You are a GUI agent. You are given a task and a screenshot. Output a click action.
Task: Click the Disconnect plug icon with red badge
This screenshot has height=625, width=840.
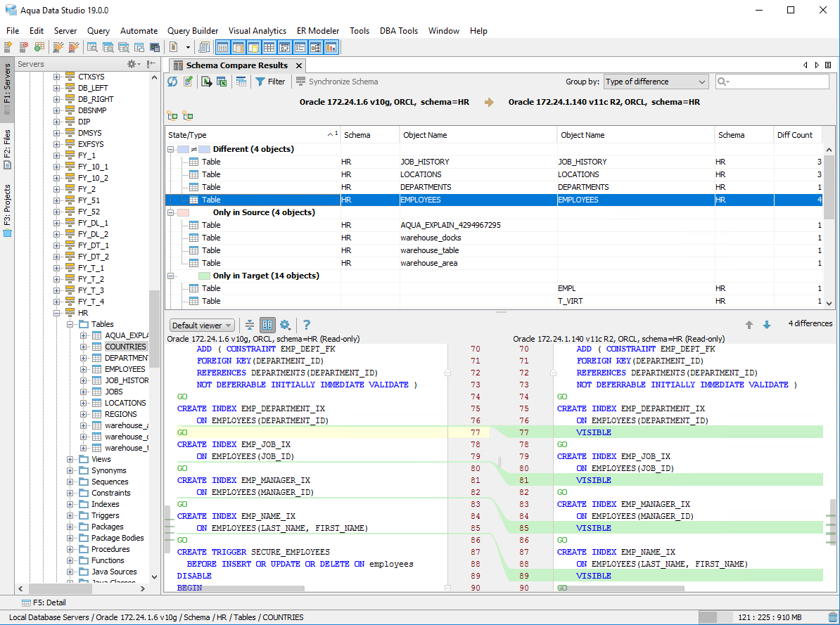pyautogui.click(x=73, y=48)
